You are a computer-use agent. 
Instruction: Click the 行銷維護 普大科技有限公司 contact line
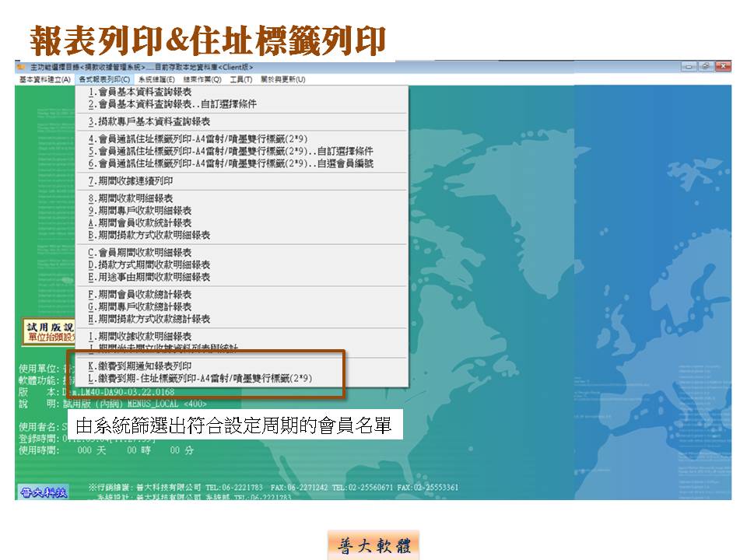click(273, 488)
